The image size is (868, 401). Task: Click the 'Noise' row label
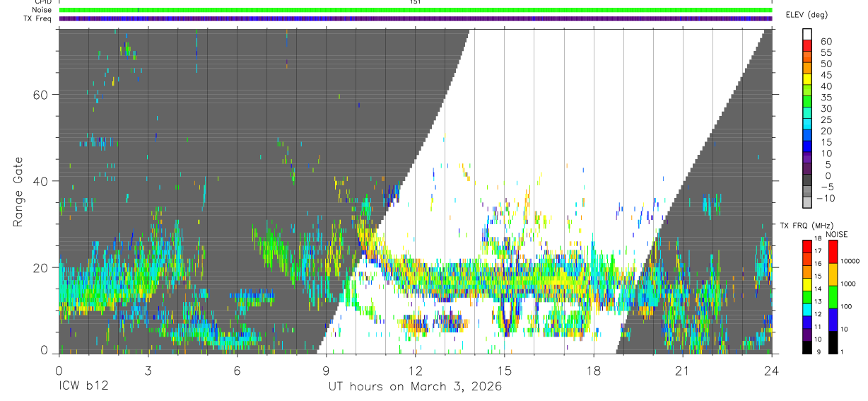[x=41, y=10]
